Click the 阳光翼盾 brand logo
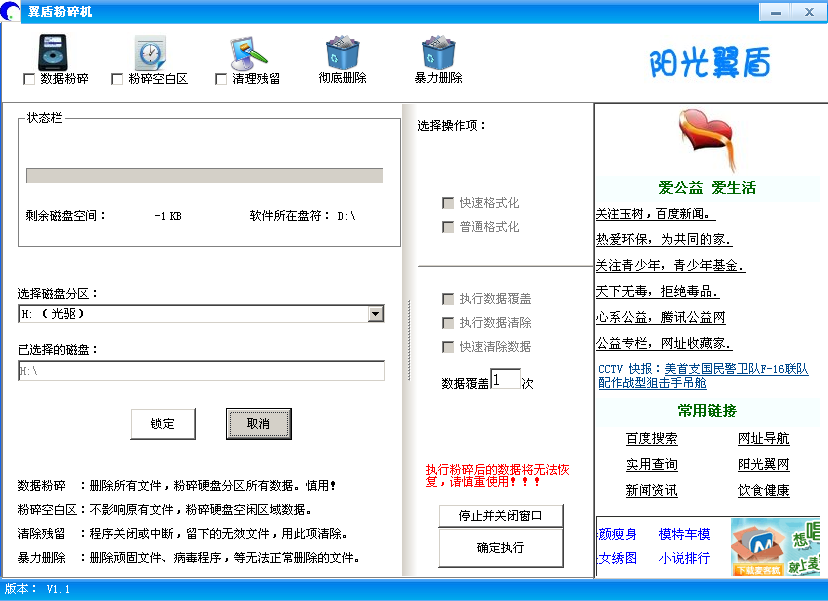This screenshot has width=828, height=601. pyautogui.click(x=710, y=62)
